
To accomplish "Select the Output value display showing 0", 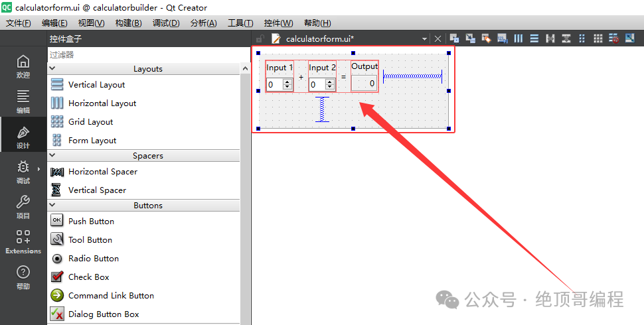I will 364,84.
